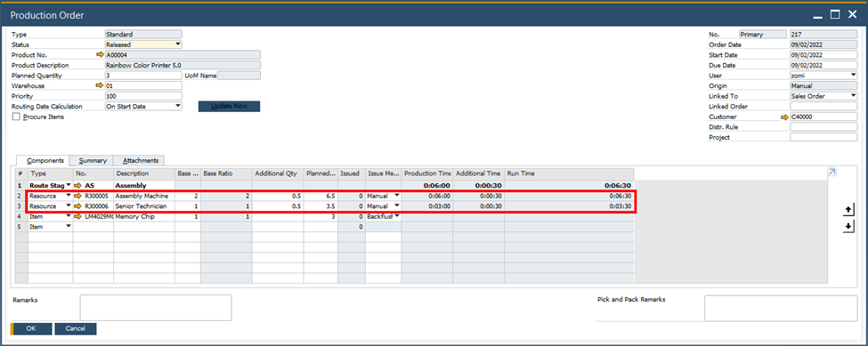Image resolution: width=868 pixels, height=346 pixels.
Task: Open Customer C40000 link arrow
Action: coord(783,117)
